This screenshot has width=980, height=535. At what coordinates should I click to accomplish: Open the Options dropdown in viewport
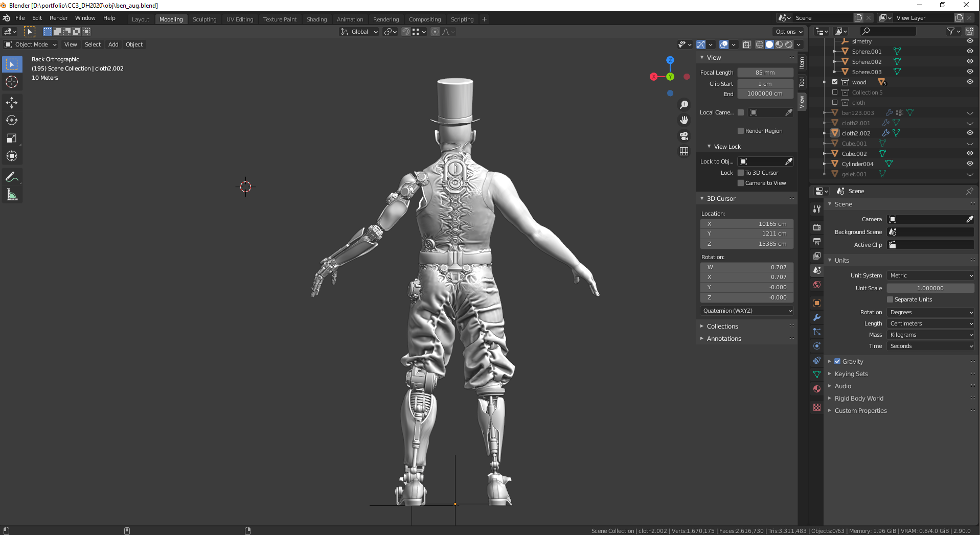(x=789, y=32)
